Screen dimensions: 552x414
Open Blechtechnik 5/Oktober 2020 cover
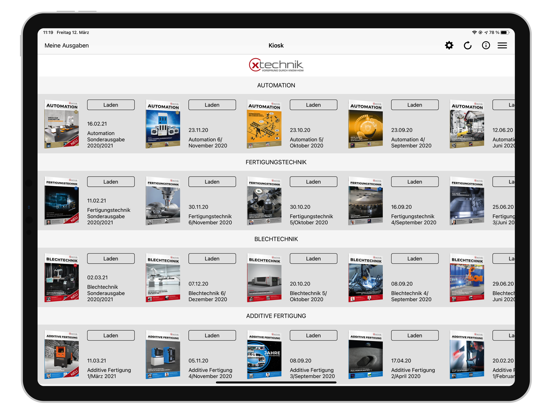[x=264, y=278]
